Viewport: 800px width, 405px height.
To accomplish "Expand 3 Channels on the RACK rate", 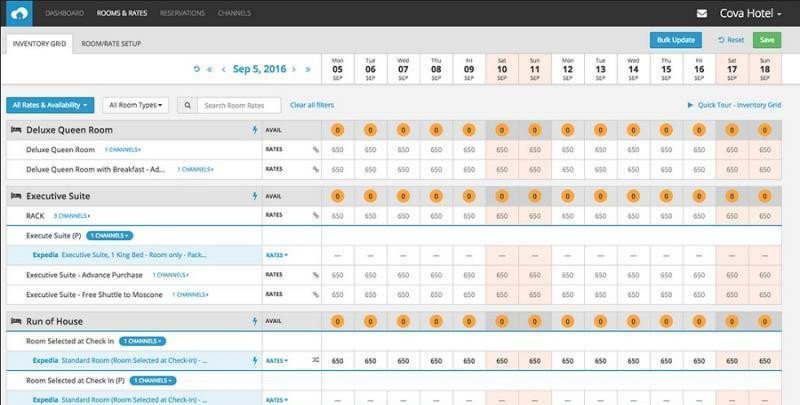I will (x=70, y=215).
